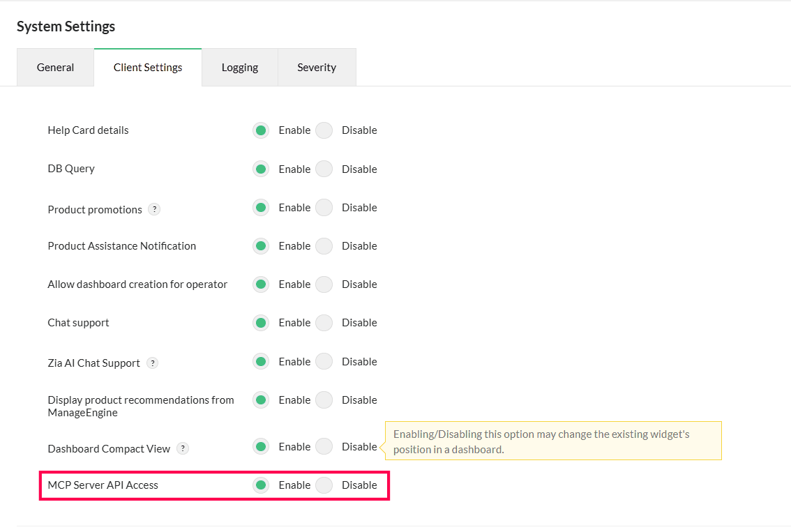The height and width of the screenshot is (532, 791).
Task: Click Display product recommendations from ManageEngine label
Action: (x=141, y=406)
